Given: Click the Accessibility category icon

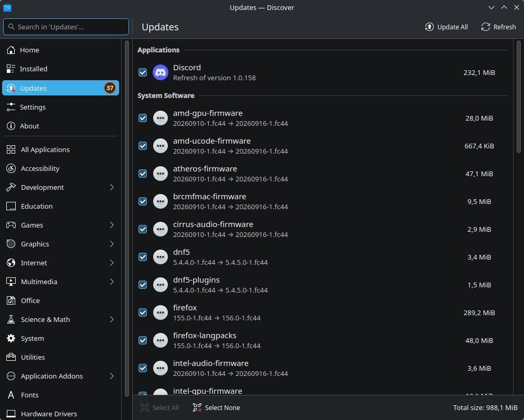Looking at the screenshot, I should click(x=11, y=168).
